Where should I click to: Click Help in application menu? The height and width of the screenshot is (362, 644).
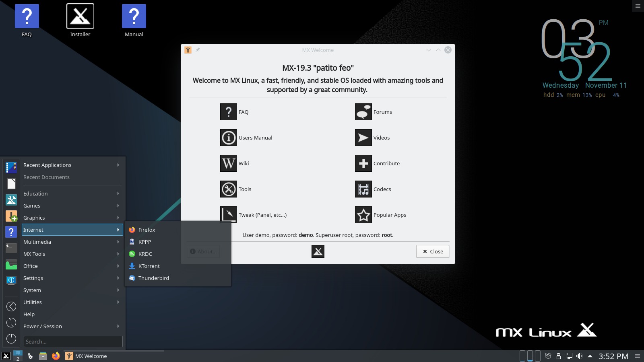tap(72, 314)
